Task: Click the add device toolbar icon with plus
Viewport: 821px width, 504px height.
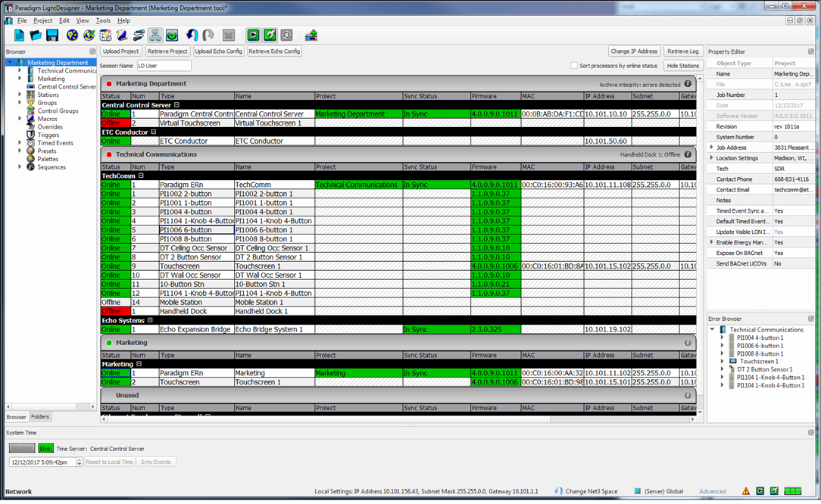Action: pyautogui.click(x=311, y=35)
